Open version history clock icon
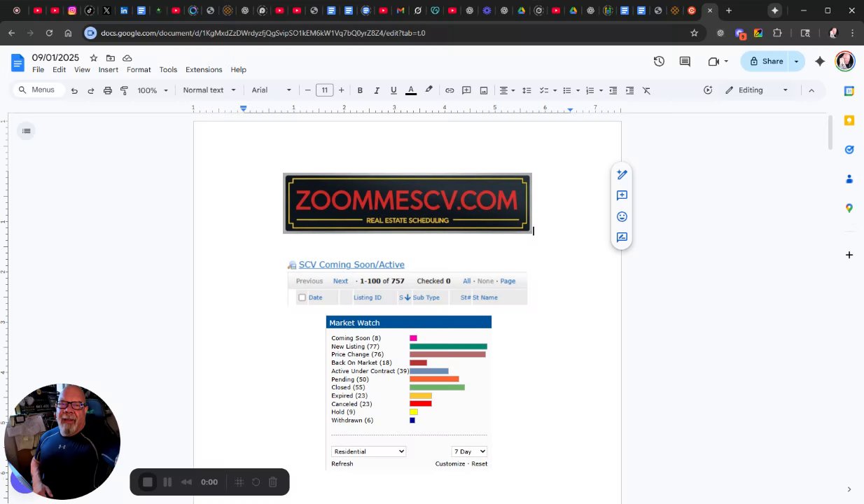864x504 pixels. point(659,62)
